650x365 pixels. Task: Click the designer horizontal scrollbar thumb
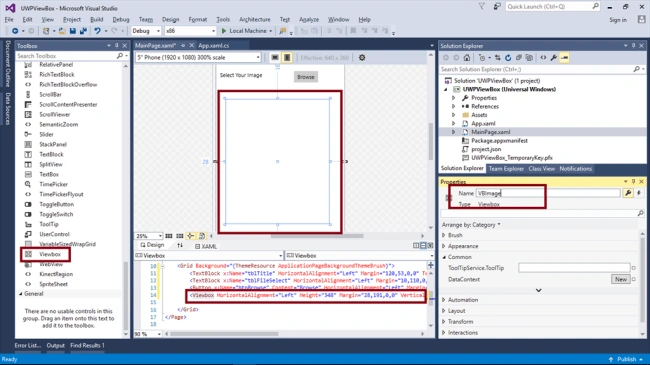tap(317, 236)
